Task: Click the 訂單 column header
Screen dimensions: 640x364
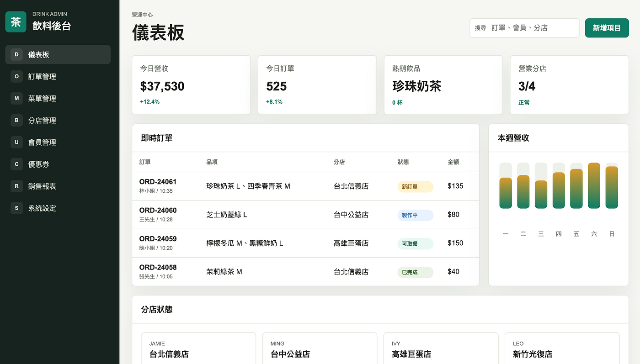Action: (145, 162)
